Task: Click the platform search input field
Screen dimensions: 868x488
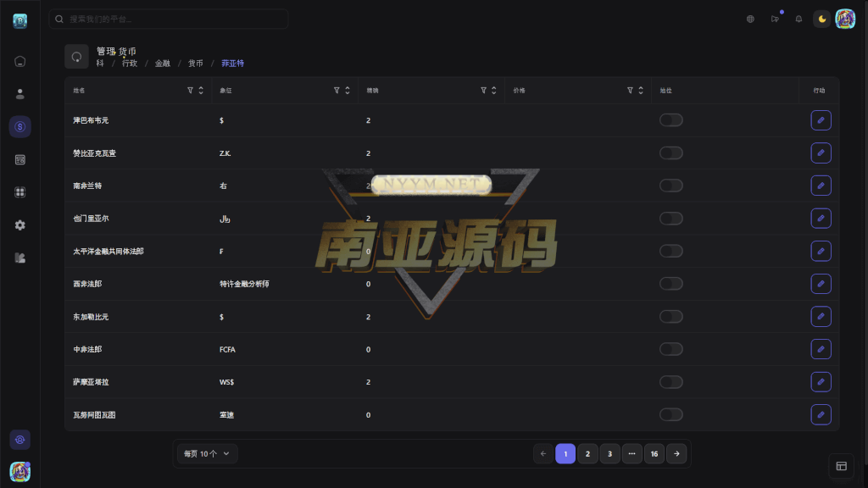Action: 170,19
